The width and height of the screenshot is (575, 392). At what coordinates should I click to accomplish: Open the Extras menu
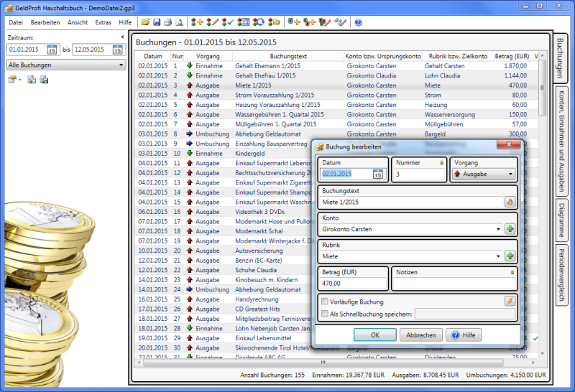tap(103, 22)
